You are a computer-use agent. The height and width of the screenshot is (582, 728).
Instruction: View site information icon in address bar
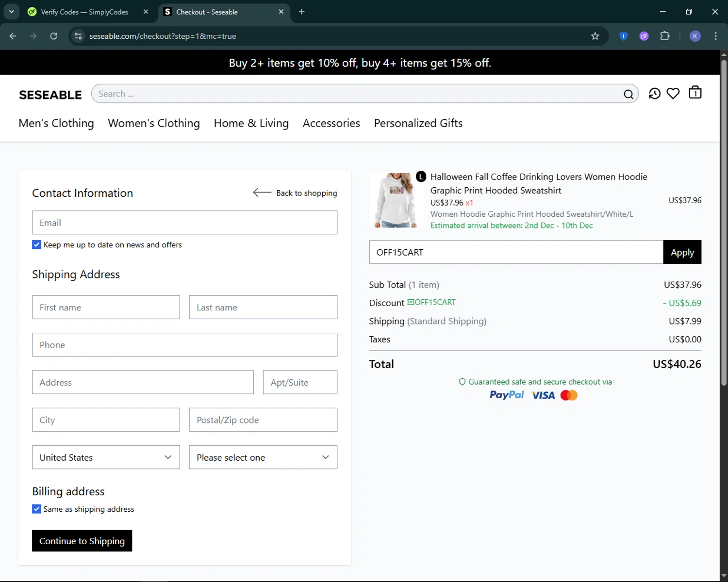tap(78, 36)
